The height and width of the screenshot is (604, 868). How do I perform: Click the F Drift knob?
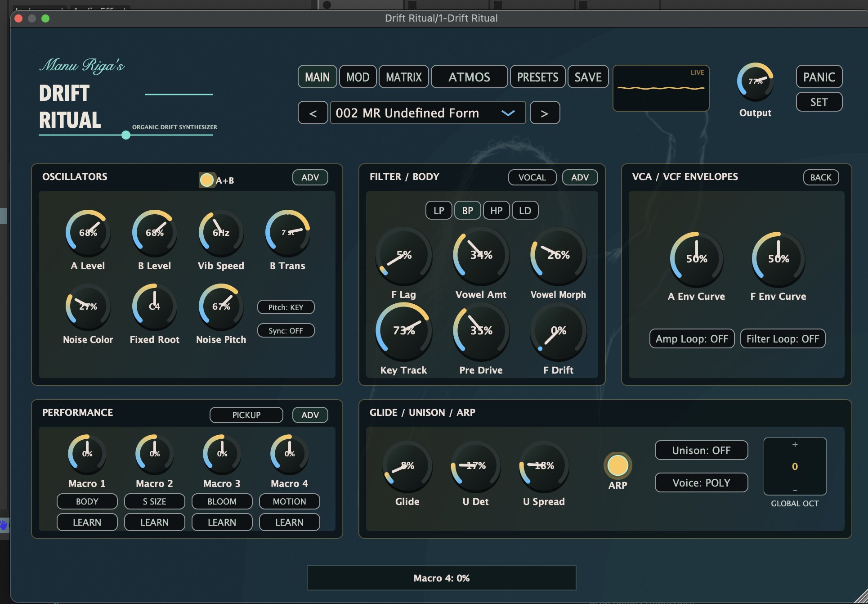pyautogui.click(x=559, y=331)
